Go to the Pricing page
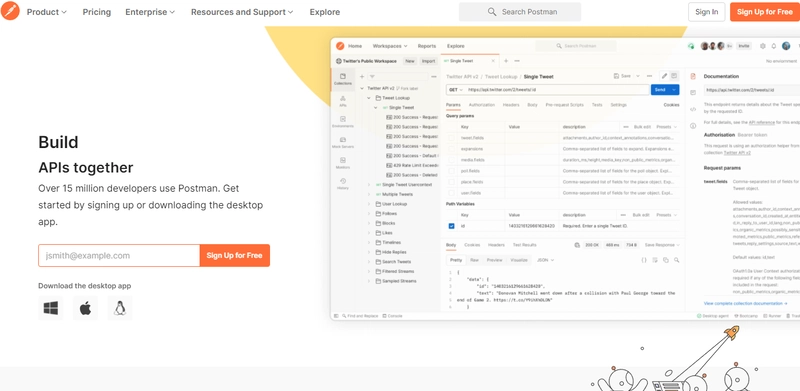The image size is (800, 391). click(x=96, y=12)
